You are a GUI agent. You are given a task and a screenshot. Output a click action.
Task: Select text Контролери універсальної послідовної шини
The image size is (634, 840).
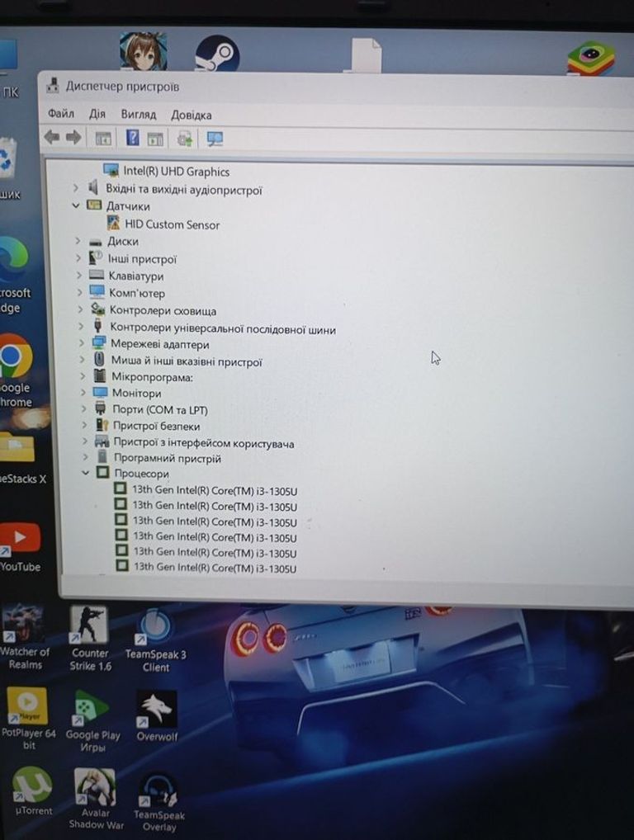(x=223, y=329)
